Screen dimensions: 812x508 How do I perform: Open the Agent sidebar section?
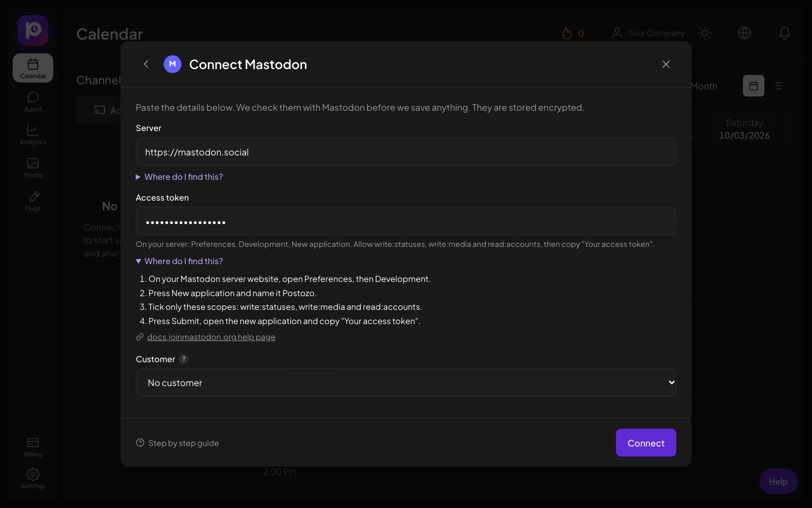click(x=33, y=102)
